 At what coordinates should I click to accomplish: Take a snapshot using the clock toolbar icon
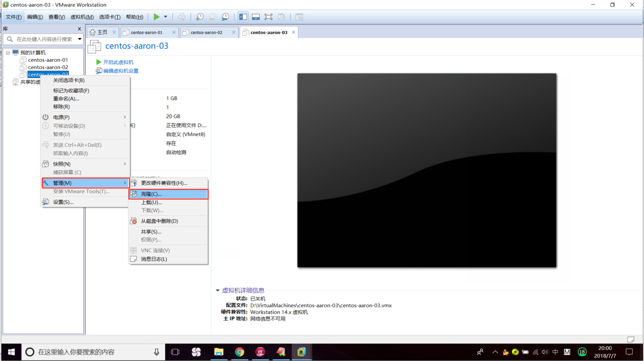coord(200,17)
